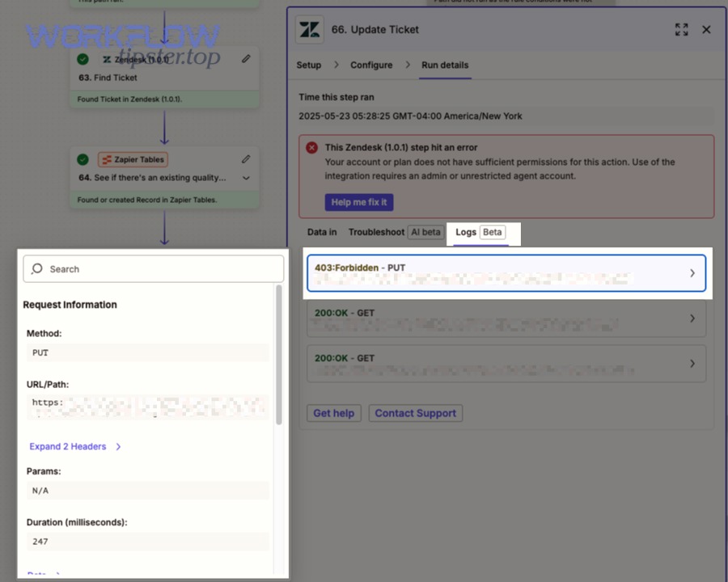This screenshot has height=582, width=728.
Task: Click the red error icon in alert
Action: [311, 148]
